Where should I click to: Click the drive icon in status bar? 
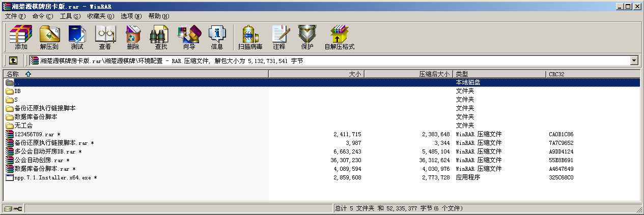coord(8,208)
